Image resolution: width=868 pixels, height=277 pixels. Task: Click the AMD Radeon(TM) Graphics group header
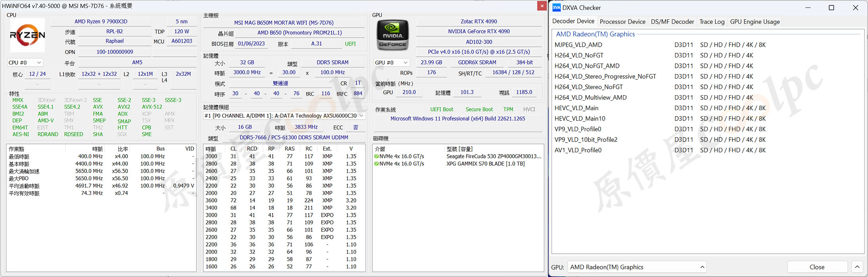(x=595, y=34)
